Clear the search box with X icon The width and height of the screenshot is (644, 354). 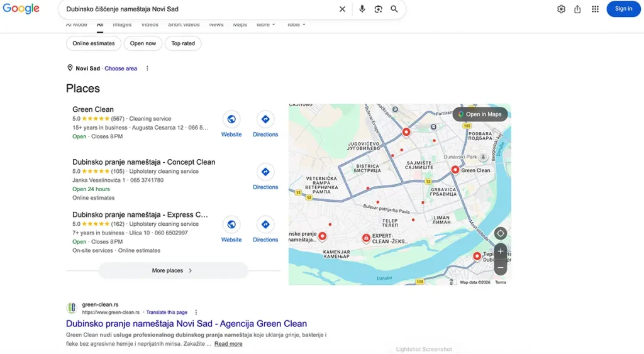coord(342,9)
